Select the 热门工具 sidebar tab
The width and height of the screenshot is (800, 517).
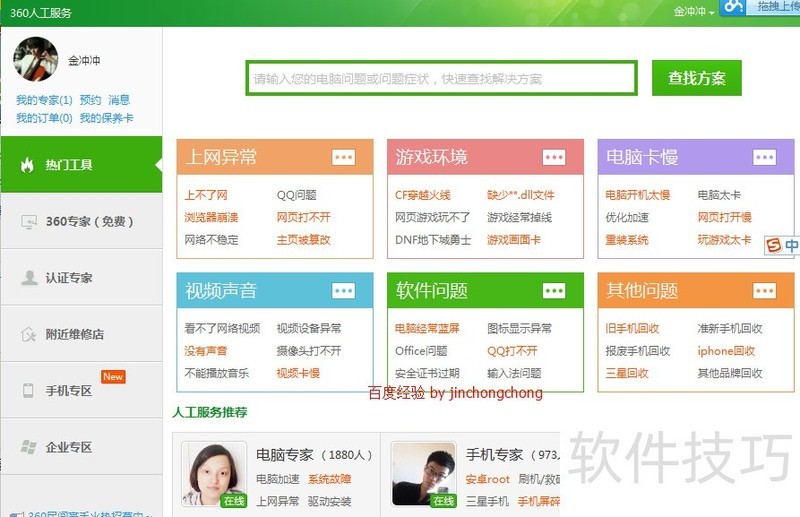coord(82,164)
